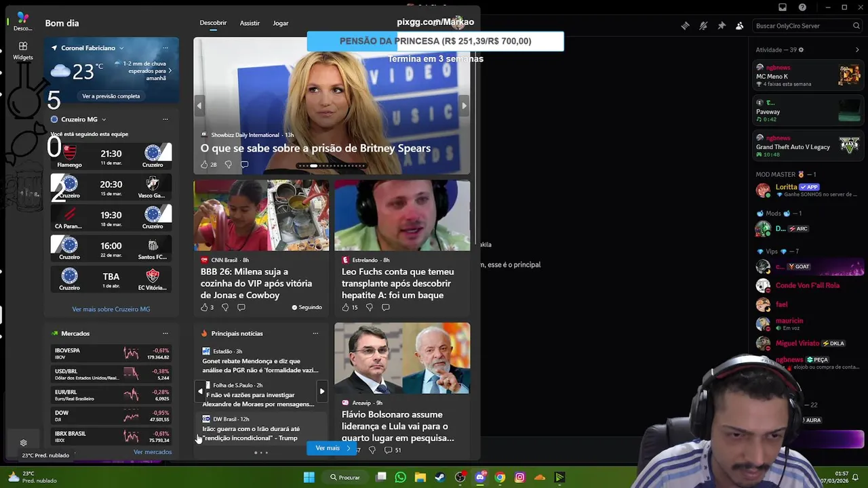Image resolution: width=868 pixels, height=488 pixels.
Task: Go back in Principais notícias list
Action: (x=200, y=391)
